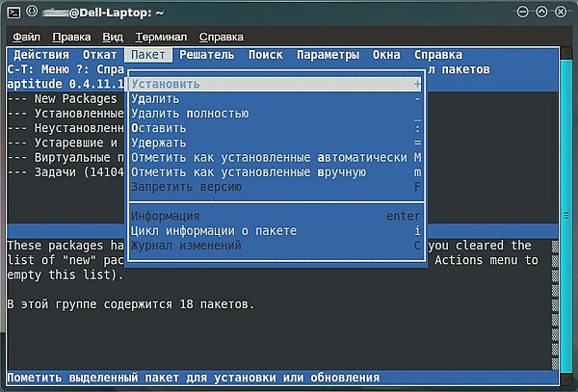578x392 pixels.
Task: Open the window menu icon in title bar
Action: pyautogui.click(x=12, y=11)
